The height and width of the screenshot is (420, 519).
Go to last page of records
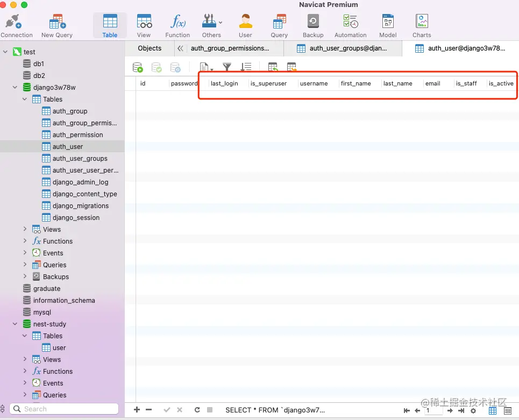point(461,411)
